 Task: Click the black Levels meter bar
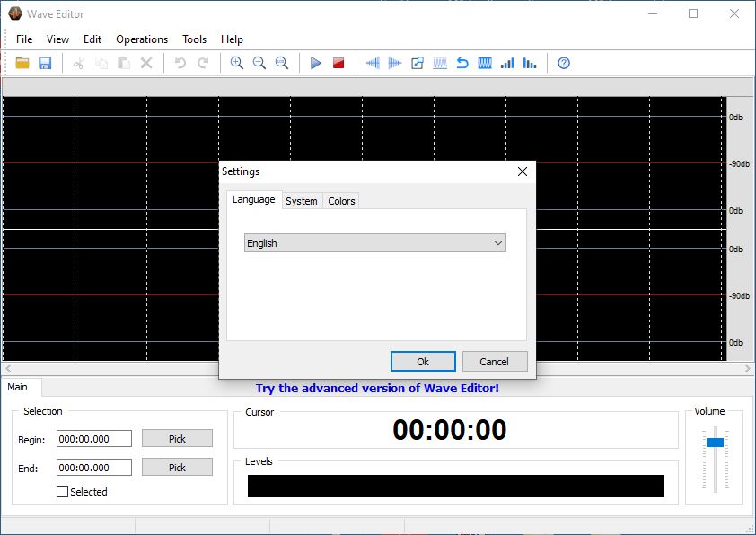pyautogui.click(x=456, y=486)
